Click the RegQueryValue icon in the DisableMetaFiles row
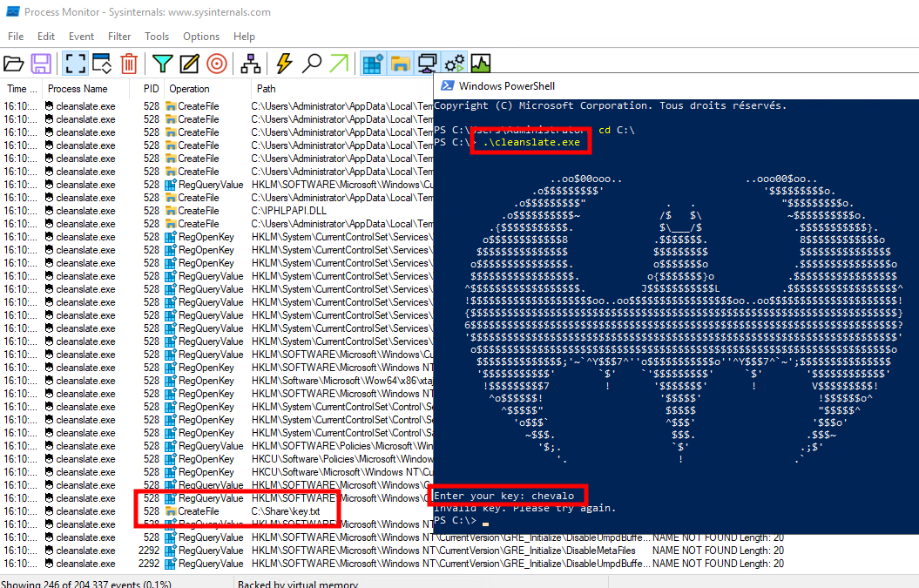The height and width of the screenshot is (588, 919). click(x=171, y=551)
